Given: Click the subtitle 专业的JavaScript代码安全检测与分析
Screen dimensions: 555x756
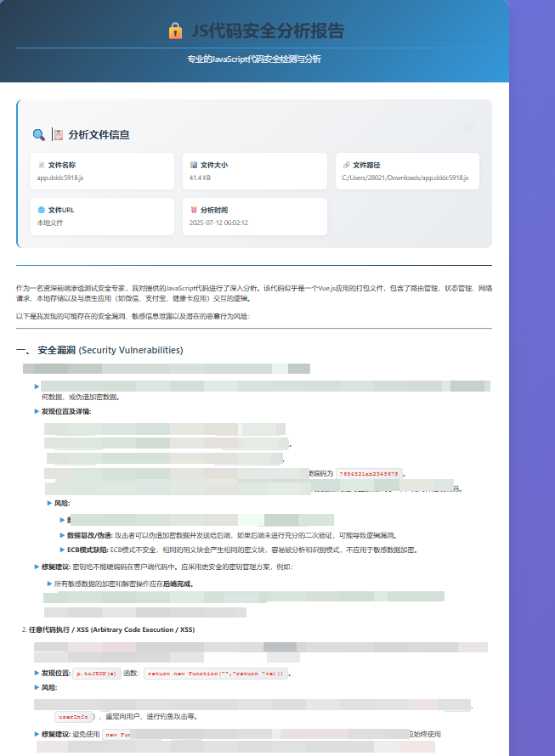Looking at the screenshot, I should coord(254,59).
